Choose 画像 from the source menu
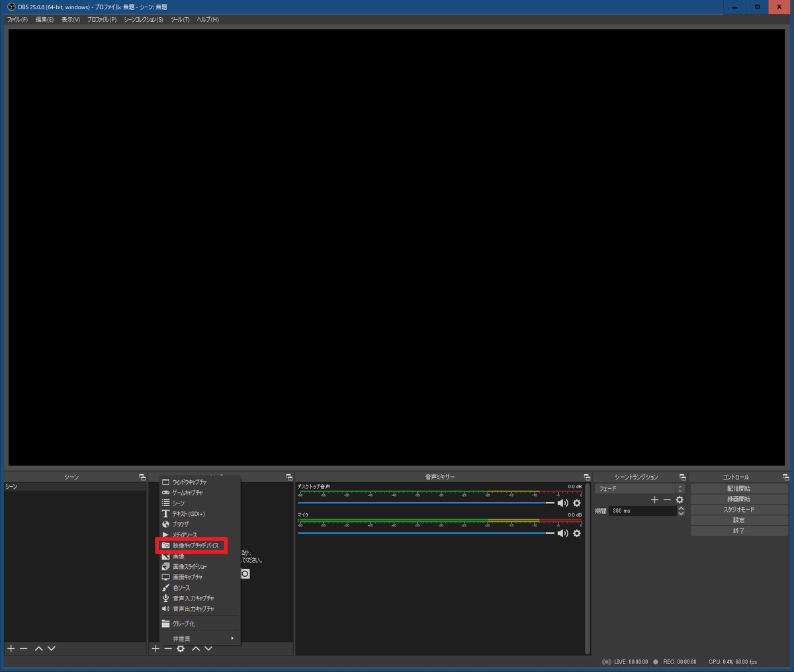794x672 pixels. point(199,556)
